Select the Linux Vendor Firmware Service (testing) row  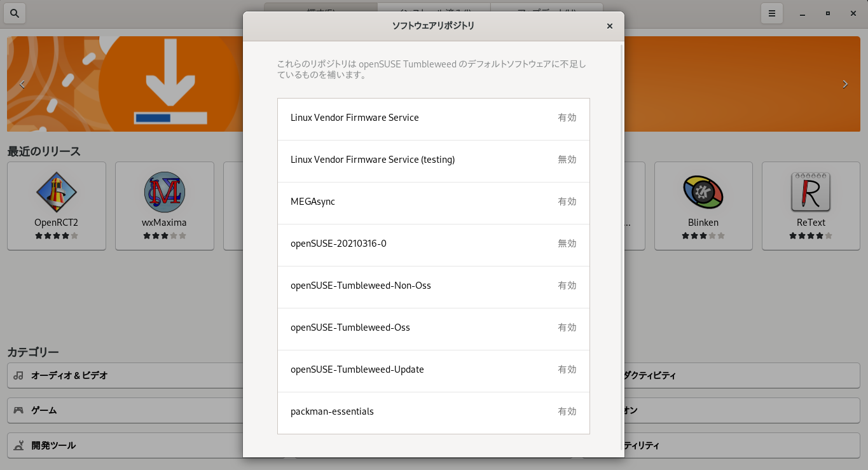(x=434, y=161)
